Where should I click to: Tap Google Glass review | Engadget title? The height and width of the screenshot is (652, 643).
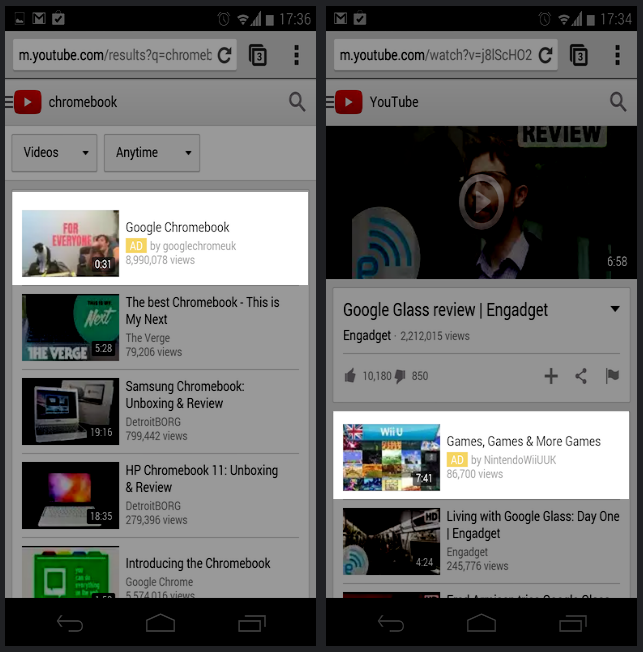tap(445, 310)
